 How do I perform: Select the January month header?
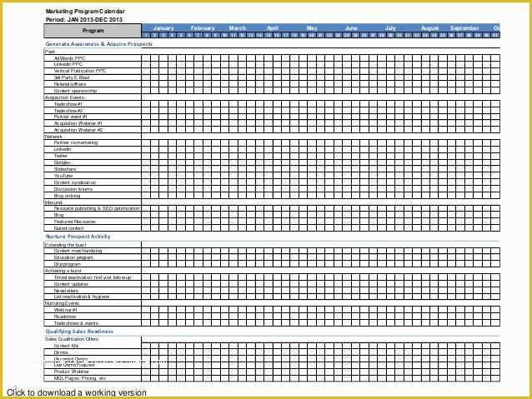point(163,28)
